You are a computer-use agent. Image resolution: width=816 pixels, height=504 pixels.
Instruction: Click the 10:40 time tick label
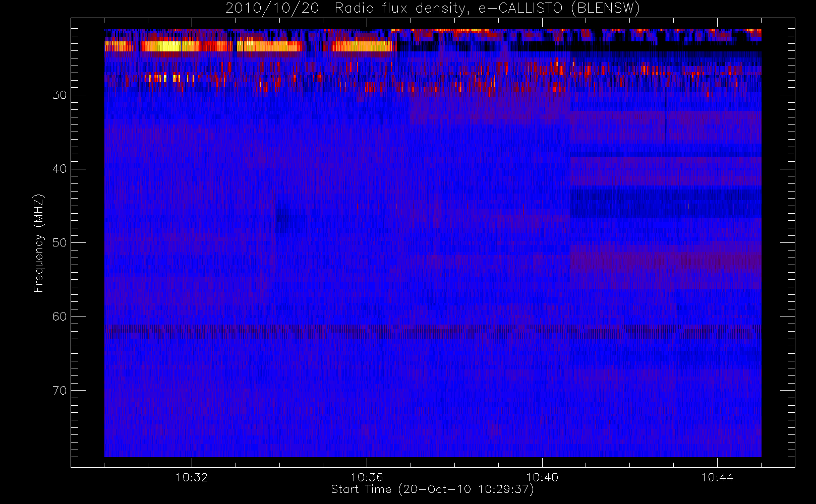pyautogui.click(x=542, y=477)
